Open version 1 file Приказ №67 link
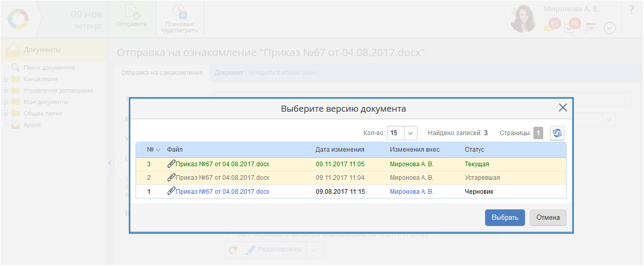Viewport: 644px width, 266px height. coord(222,191)
